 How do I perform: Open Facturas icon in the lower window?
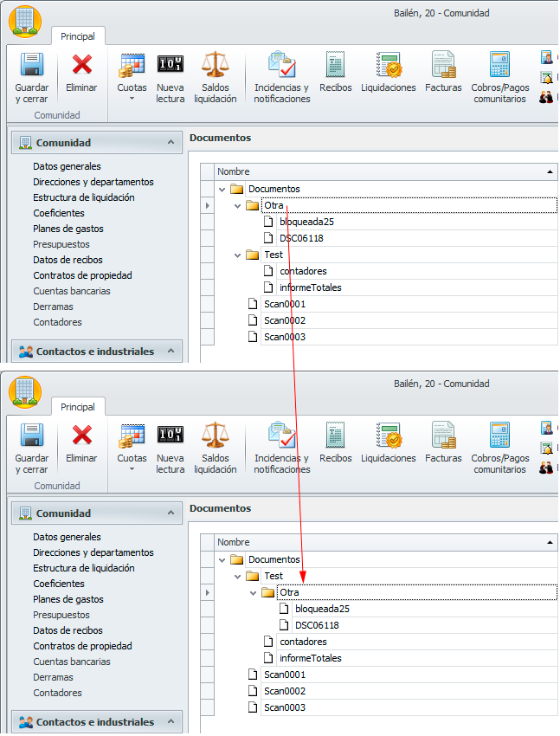coord(443,436)
